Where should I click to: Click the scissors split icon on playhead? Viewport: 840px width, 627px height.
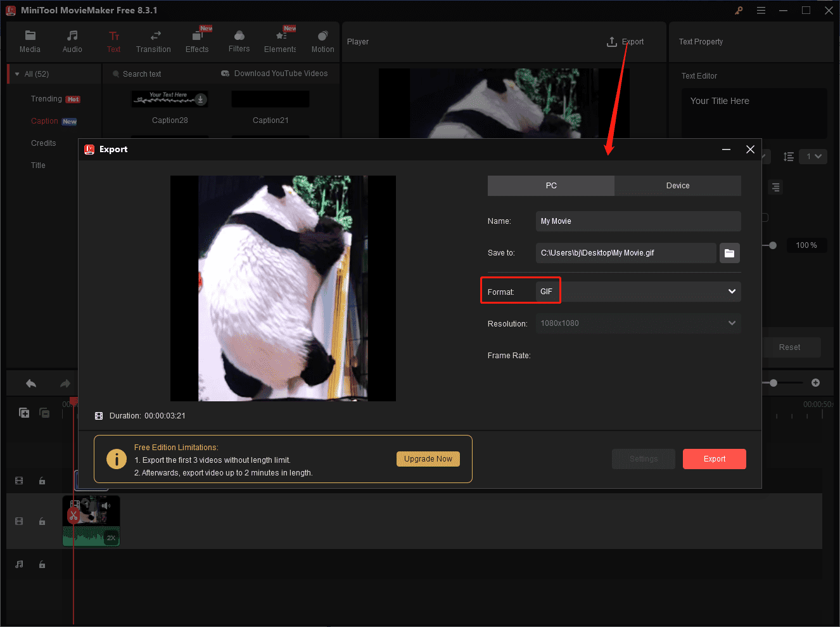73,515
